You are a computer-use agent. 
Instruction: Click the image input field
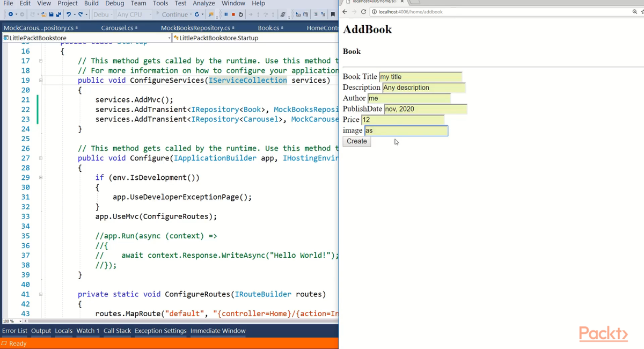[406, 130]
